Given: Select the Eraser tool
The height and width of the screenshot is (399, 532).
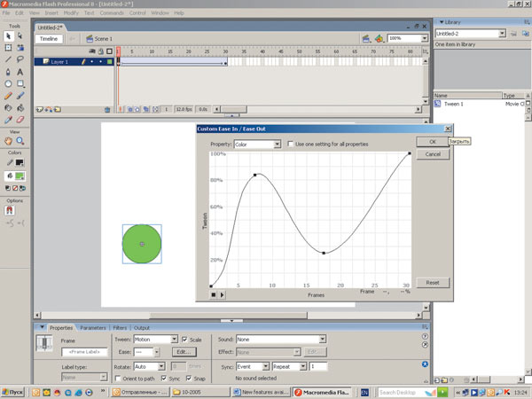Looking at the screenshot, I should [20, 118].
